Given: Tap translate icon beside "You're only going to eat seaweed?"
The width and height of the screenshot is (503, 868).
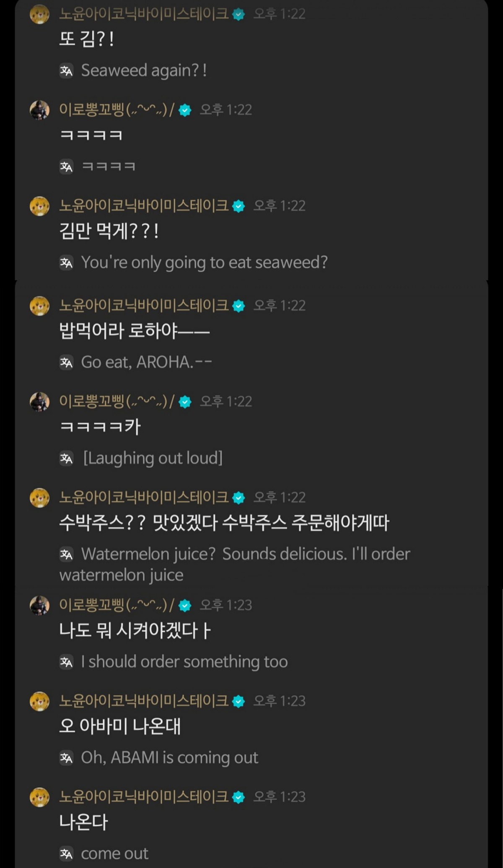Looking at the screenshot, I should [x=66, y=263].
